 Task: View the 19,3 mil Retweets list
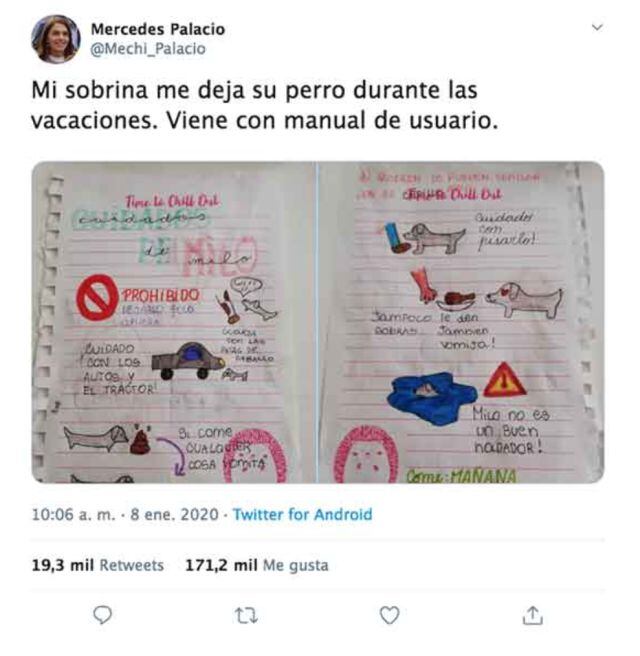click(98, 565)
